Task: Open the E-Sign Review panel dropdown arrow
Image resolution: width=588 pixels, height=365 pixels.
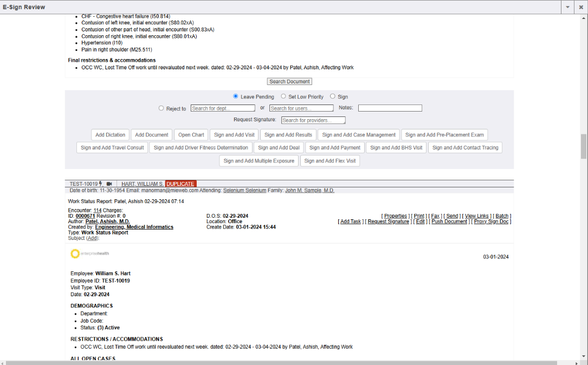Action: pos(567,7)
